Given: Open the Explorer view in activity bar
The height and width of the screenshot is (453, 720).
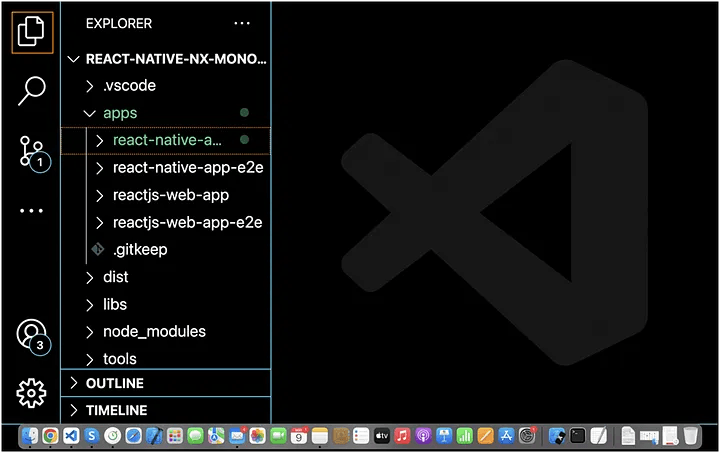Looking at the screenshot, I should click(x=32, y=32).
